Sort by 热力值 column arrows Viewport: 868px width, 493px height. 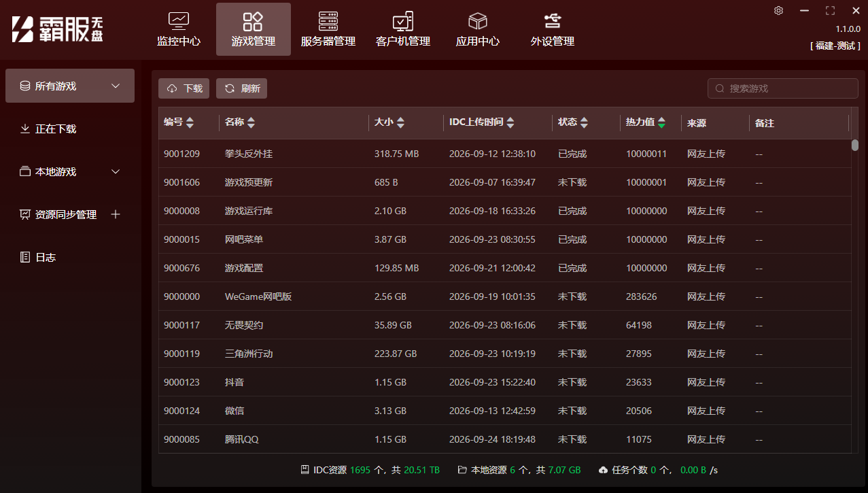[x=661, y=122]
